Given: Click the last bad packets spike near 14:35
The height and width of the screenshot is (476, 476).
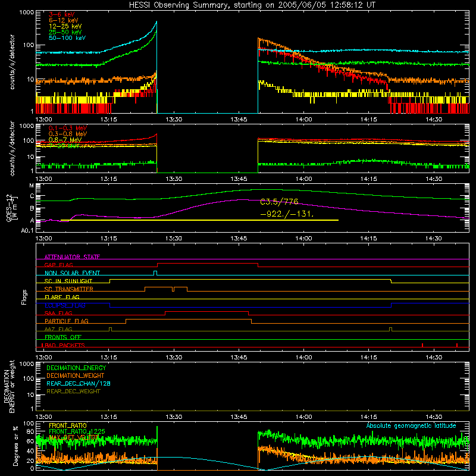Looking at the screenshot, I should [x=457, y=345].
